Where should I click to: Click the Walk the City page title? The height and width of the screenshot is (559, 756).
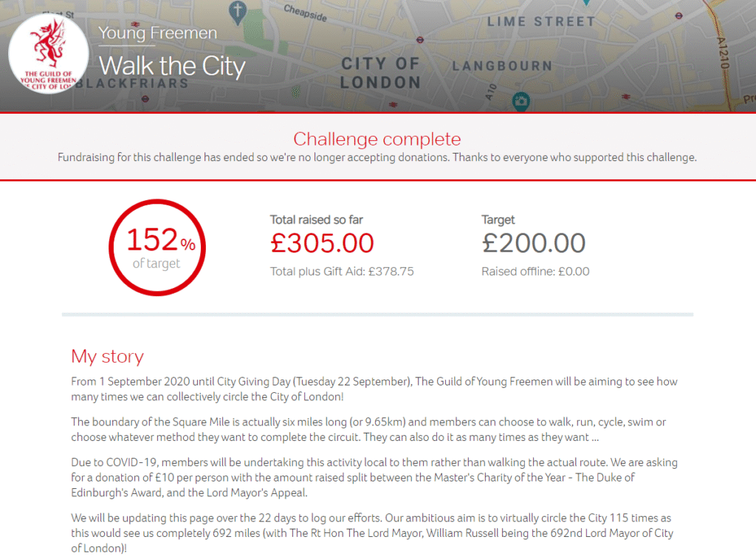click(x=172, y=66)
